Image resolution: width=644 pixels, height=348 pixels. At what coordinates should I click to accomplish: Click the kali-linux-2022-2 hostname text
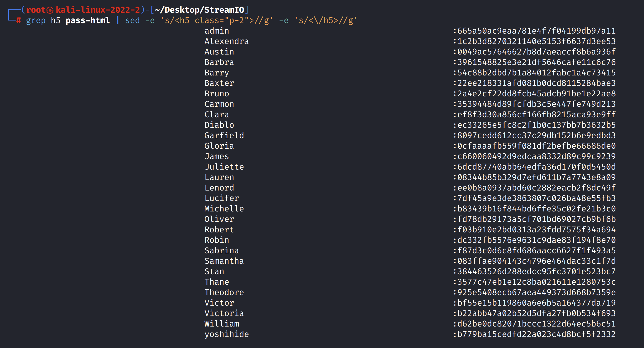pos(98,10)
